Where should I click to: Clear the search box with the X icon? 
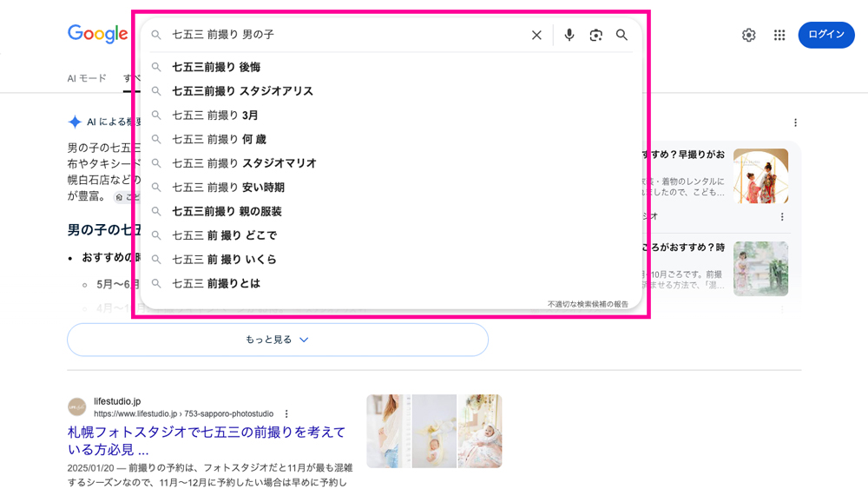(536, 35)
